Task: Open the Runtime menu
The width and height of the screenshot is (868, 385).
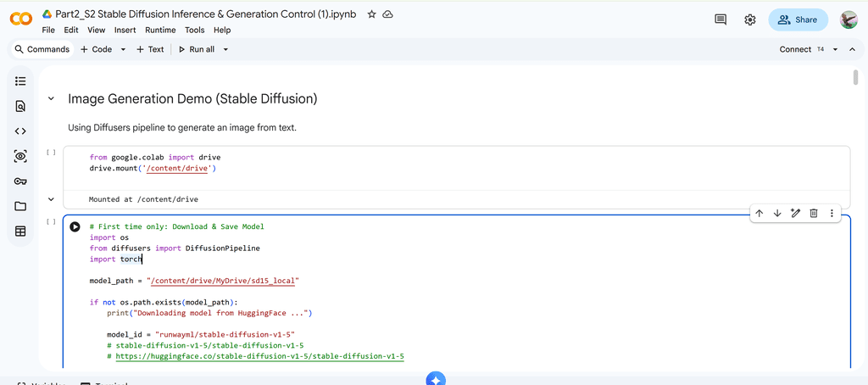Action: pyautogui.click(x=160, y=30)
